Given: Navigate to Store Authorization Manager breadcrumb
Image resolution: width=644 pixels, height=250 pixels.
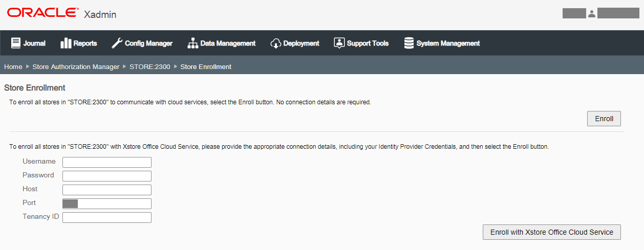Looking at the screenshot, I should click(x=76, y=66).
